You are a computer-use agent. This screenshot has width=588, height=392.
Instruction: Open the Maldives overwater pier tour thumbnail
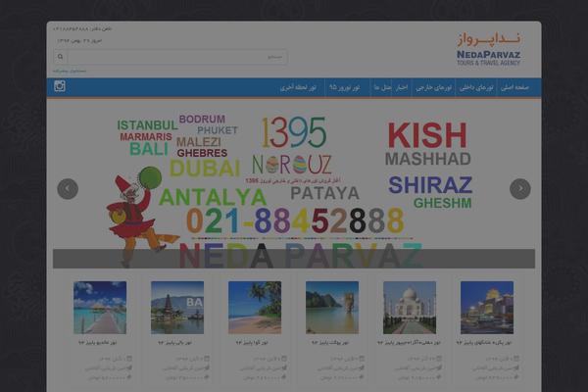[x=100, y=308]
